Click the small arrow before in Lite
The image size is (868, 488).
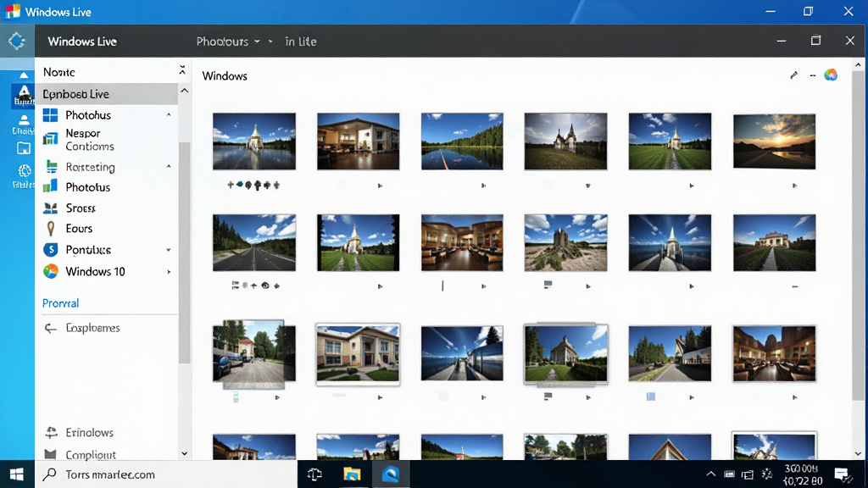270,42
